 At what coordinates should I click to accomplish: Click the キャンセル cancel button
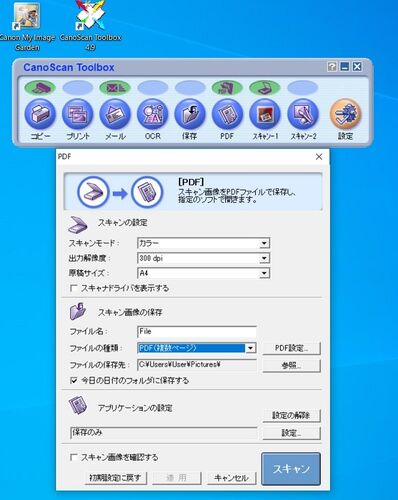pyautogui.click(x=232, y=478)
